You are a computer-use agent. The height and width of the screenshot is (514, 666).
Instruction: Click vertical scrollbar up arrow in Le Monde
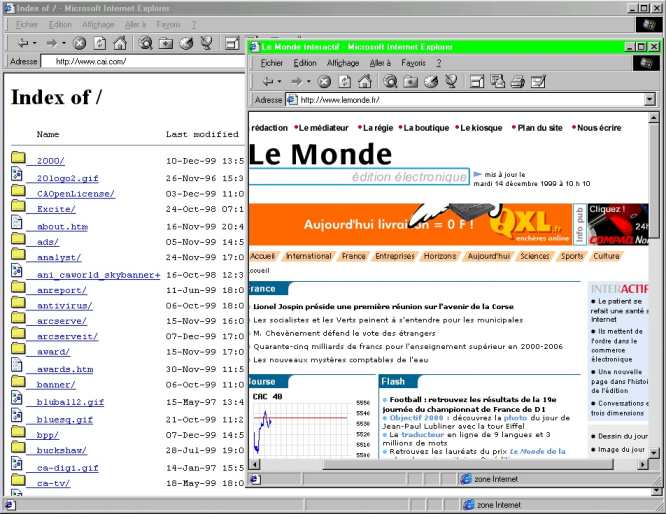coord(654,118)
